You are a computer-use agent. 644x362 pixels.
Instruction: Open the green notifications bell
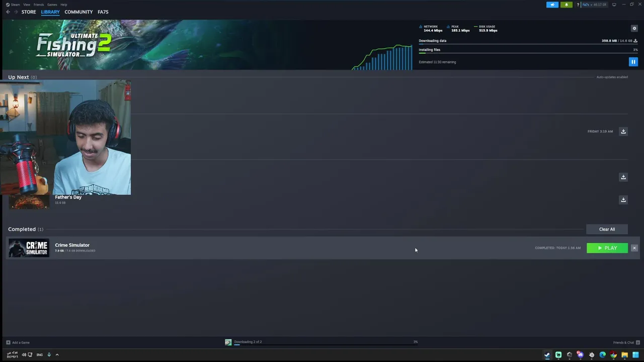point(566,5)
